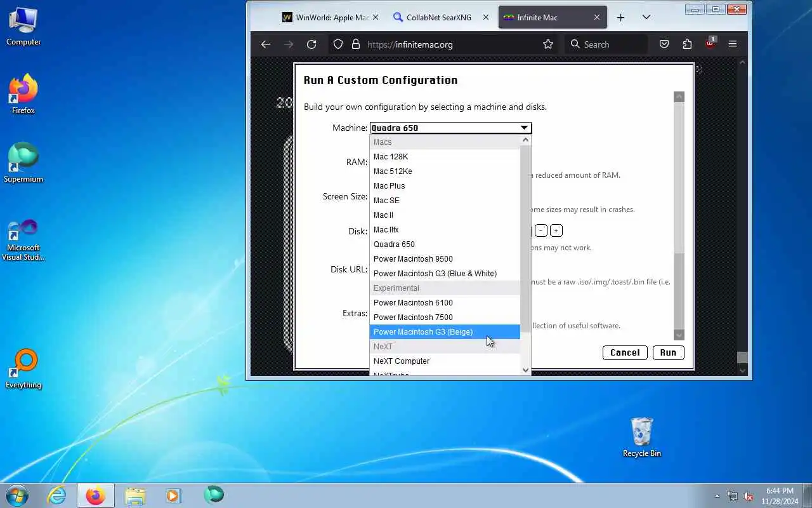Open Supermium from the taskbar
The width and height of the screenshot is (812, 508).
click(214, 495)
